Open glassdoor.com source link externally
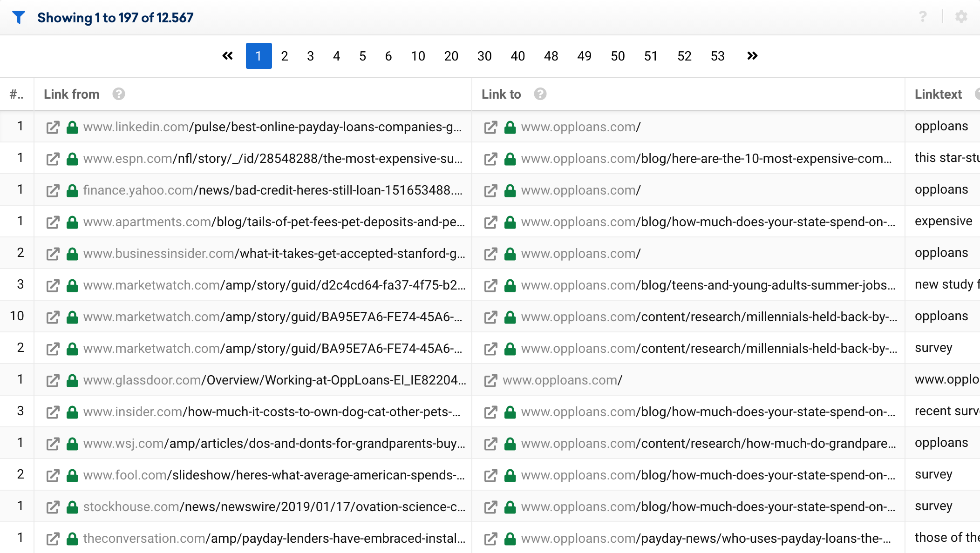 coord(53,380)
